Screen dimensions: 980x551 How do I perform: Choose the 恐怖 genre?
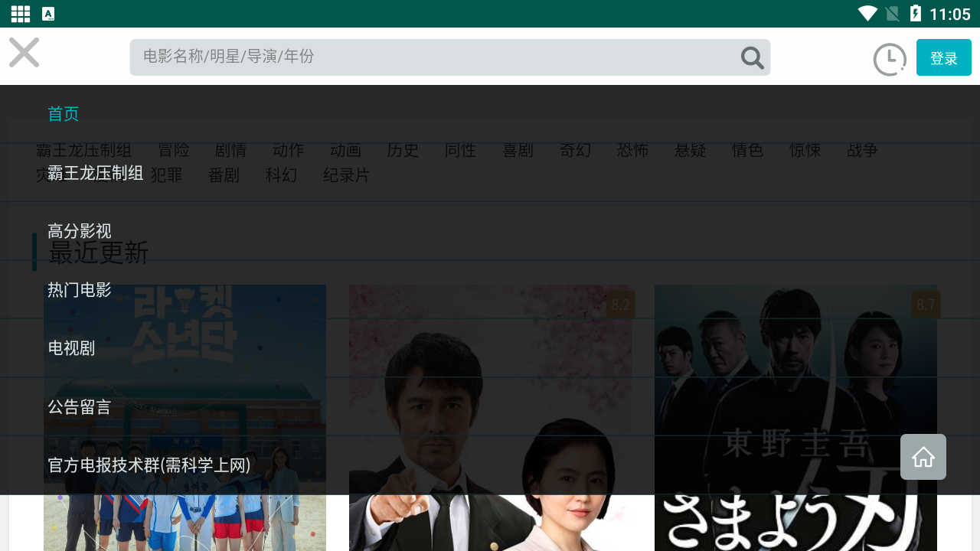pyautogui.click(x=632, y=150)
